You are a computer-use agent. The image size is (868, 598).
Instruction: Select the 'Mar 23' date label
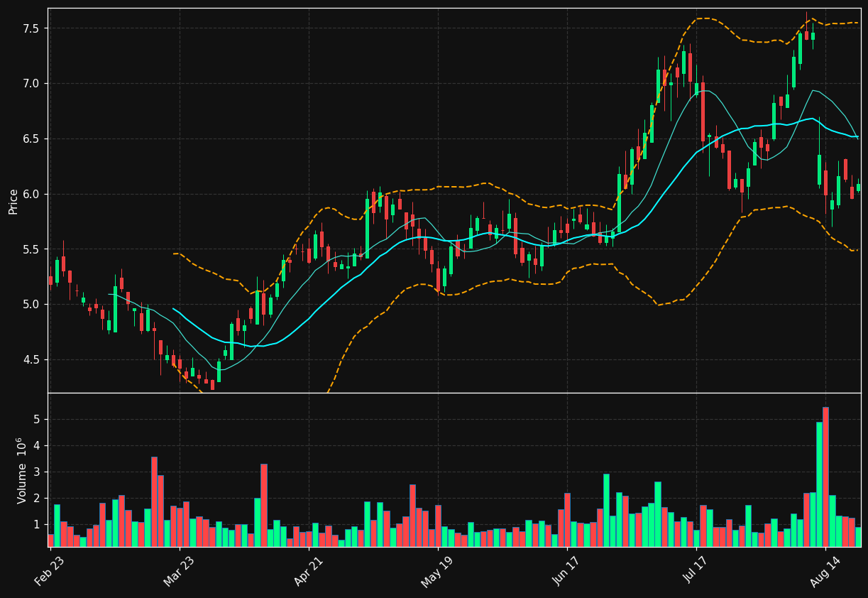(178, 572)
